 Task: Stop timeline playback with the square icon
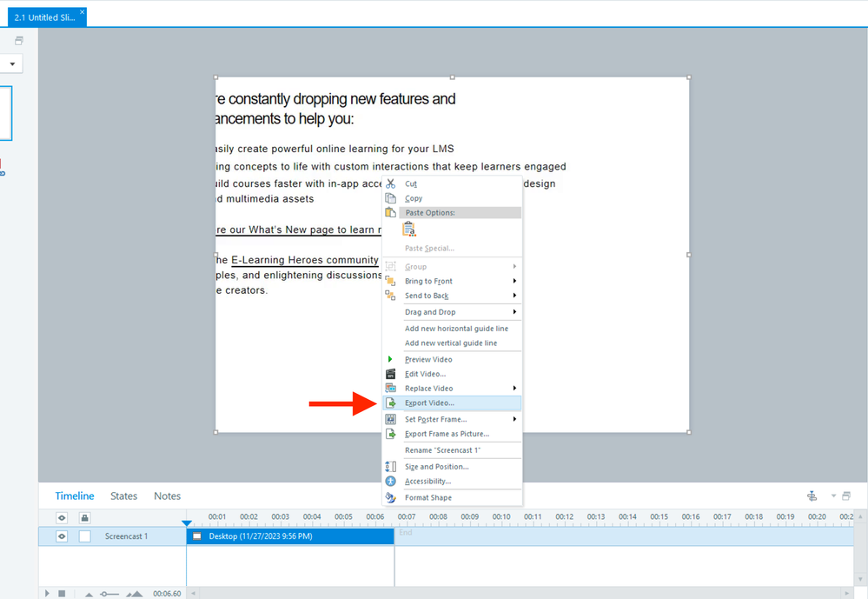coord(62,594)
